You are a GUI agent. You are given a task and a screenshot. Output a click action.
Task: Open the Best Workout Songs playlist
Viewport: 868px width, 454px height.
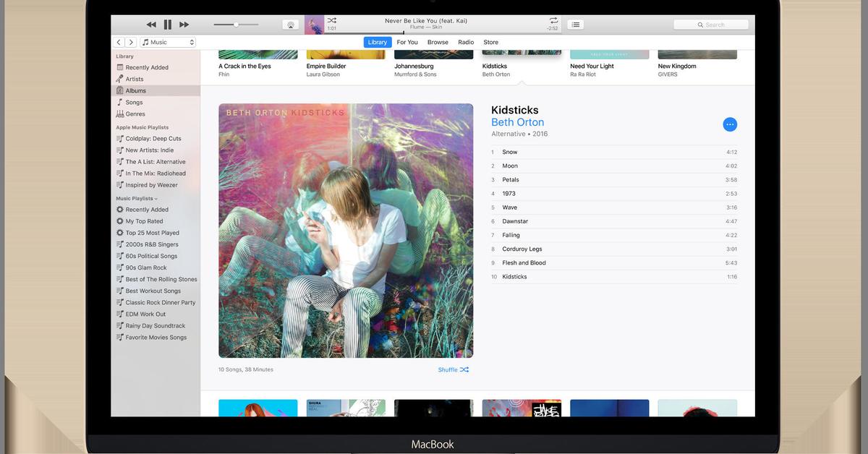pyautogui.click(x=156, y=291)
